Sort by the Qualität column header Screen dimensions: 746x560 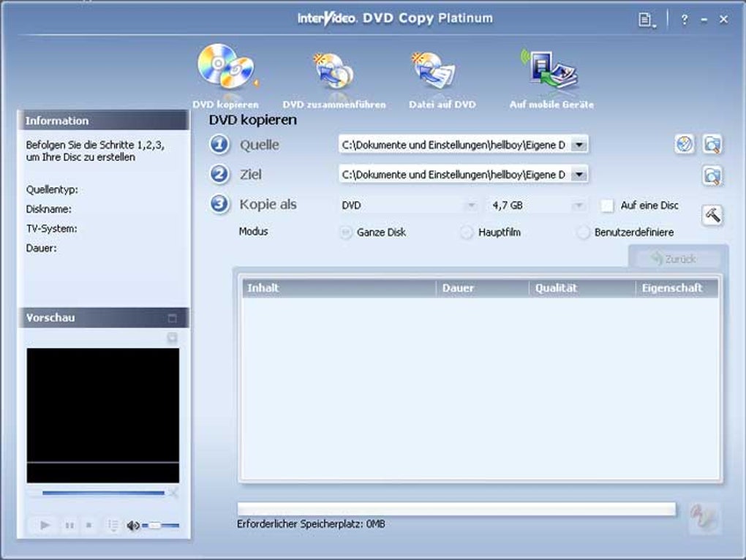click(x=582, y=288)
